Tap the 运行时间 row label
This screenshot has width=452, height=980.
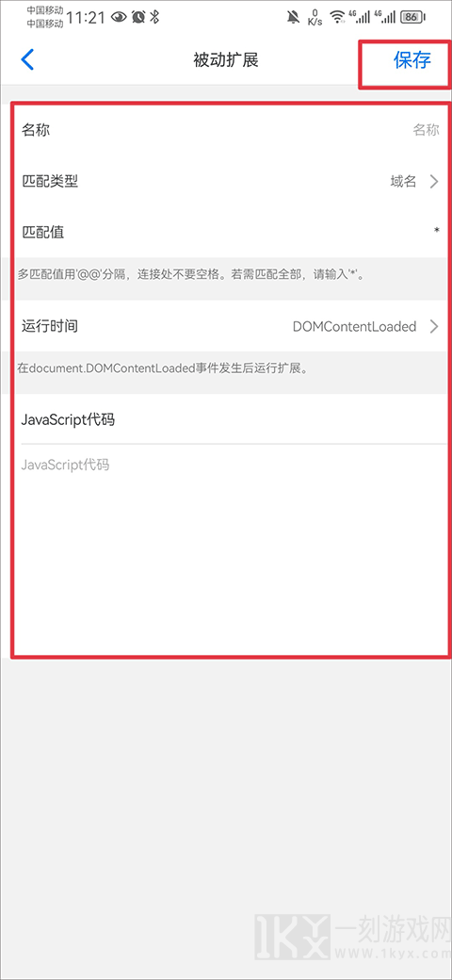coord(50,326)
